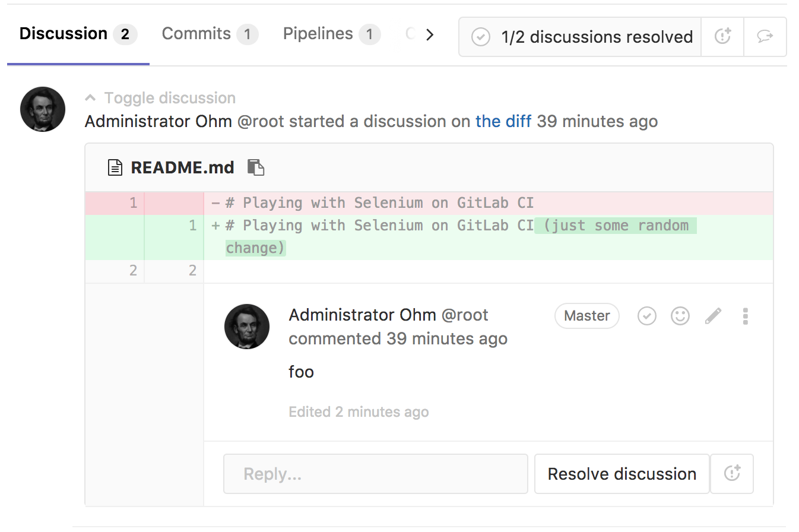
Task: Click the README.md file document icon
Action: click(x=115, y=167)
